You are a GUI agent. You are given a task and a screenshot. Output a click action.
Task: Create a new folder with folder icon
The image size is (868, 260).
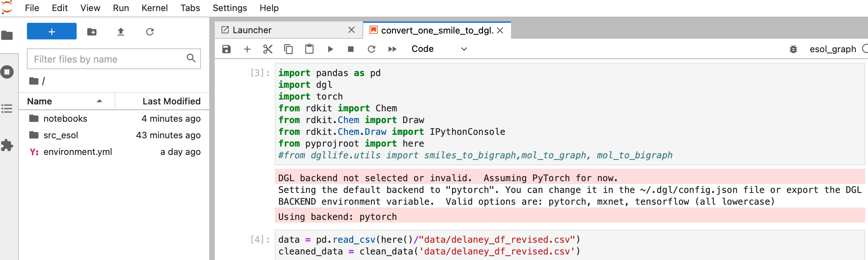pyautogui.click(x=92, y=32)
